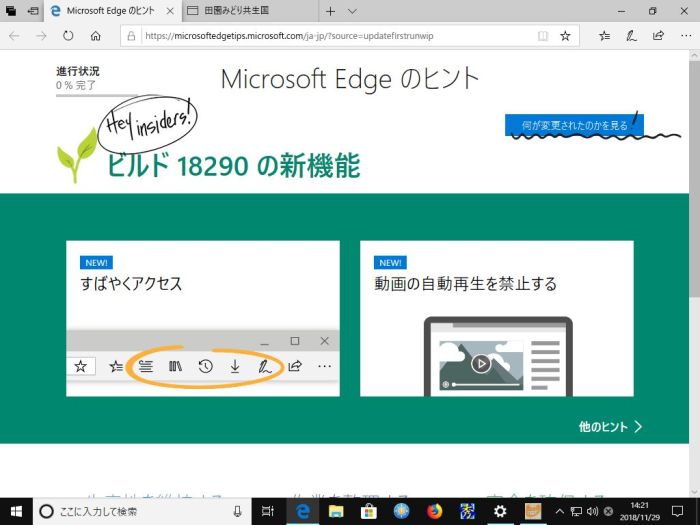Viewport: 700px width, 525px height.
Task: Go to the Home page icon
Action: coord(95,35)
